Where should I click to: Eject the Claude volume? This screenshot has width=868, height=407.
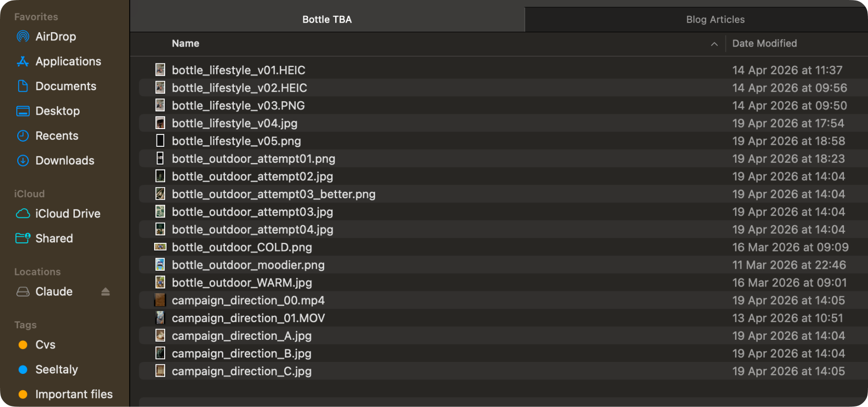click(106, 292)
